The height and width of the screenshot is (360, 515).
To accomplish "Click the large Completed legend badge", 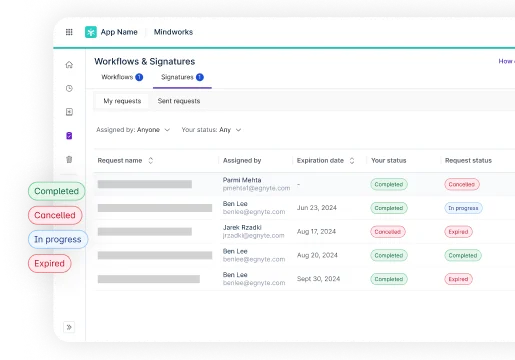I will tap(57, 191).
